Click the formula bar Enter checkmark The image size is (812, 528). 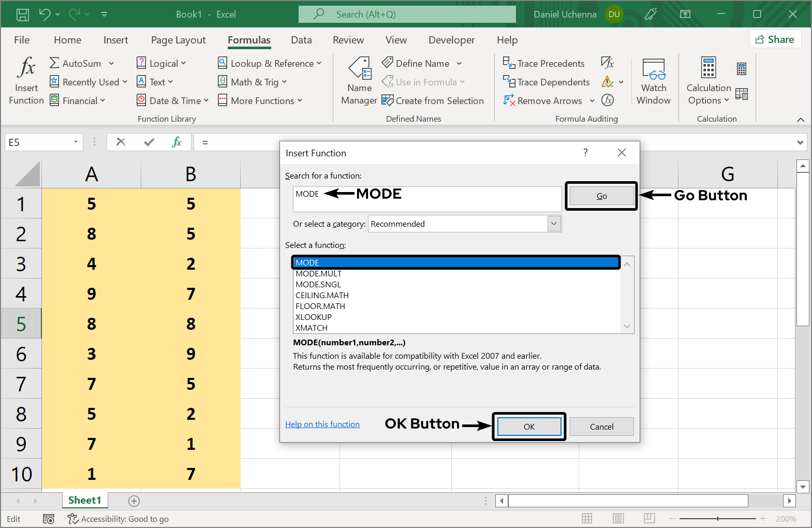click(x=149, y=142)
